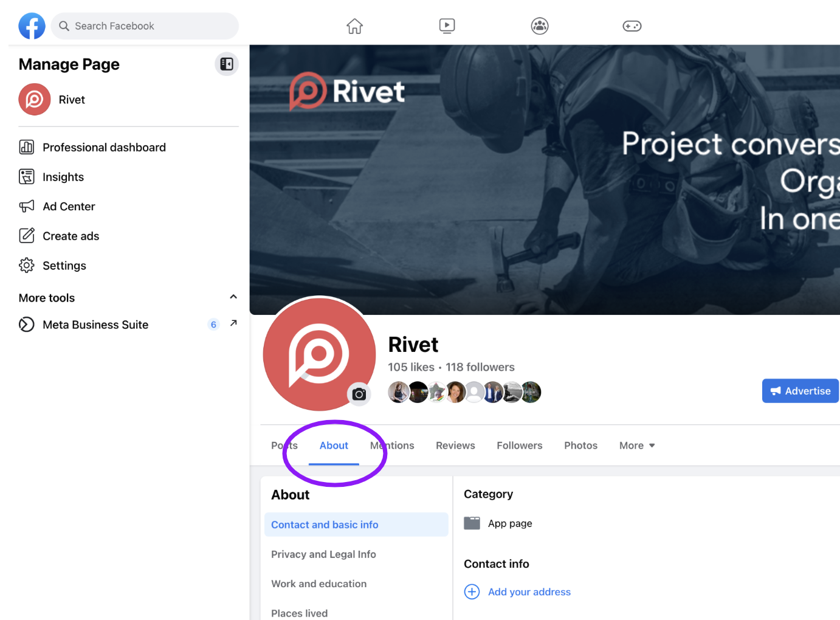Click the first follower avatar thumbnail

pyautogui.click(x=399, y=392)
